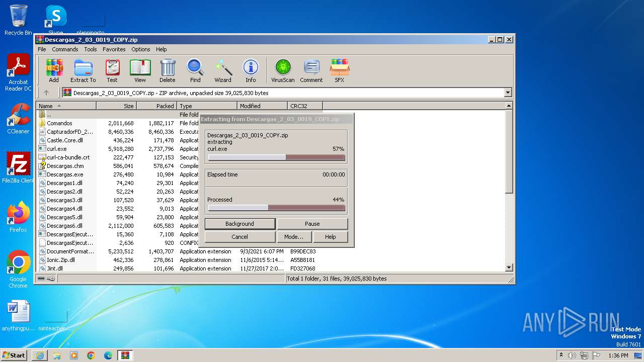The height and width of the screenshot is (362, 644).
Task: Open Google Chrome desktop icon
Action: click(x=18, y=269)
